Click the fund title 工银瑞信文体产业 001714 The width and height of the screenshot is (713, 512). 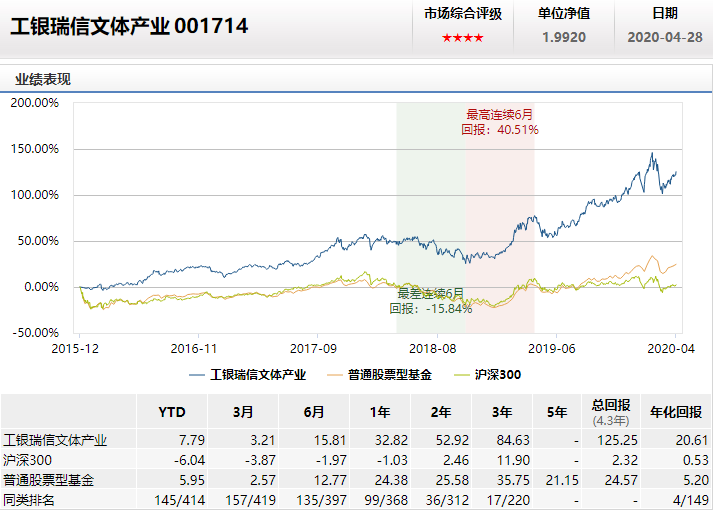(129, 26)
